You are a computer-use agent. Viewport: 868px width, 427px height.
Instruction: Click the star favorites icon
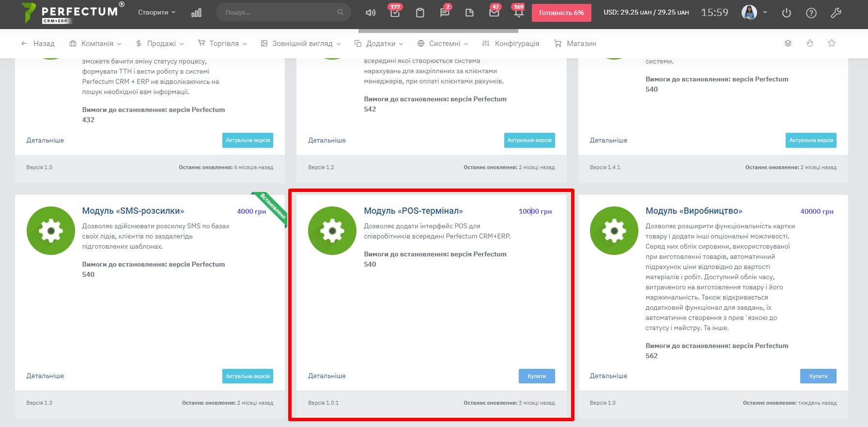click(832, 43)
